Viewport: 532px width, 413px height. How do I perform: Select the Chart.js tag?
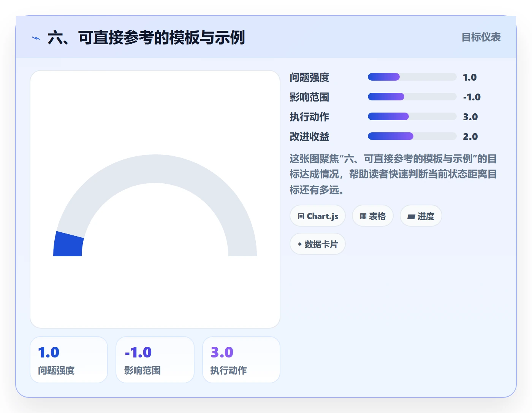click(318, 216)
